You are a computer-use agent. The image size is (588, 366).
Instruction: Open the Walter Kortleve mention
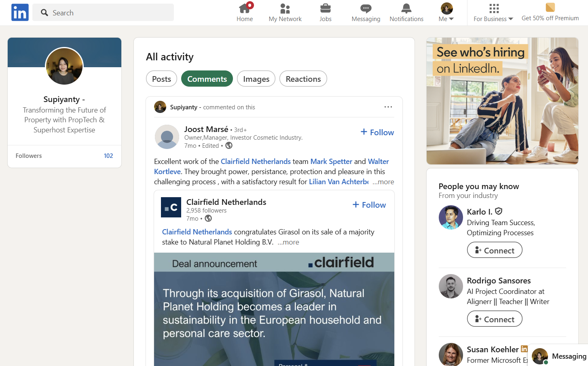pyautogui.click(x=271, y=166)
